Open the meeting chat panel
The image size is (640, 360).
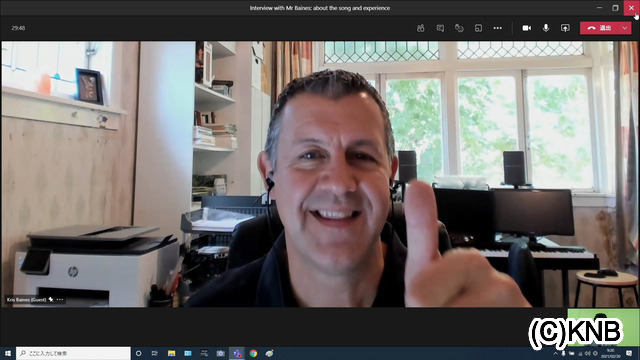[x=440, y=28]
